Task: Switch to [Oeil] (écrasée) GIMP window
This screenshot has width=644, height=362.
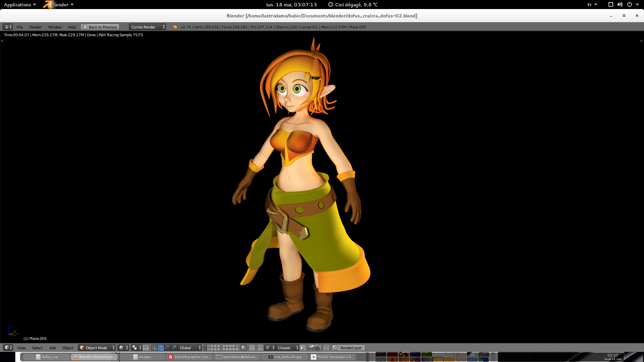Action: (x=332, y=357)
